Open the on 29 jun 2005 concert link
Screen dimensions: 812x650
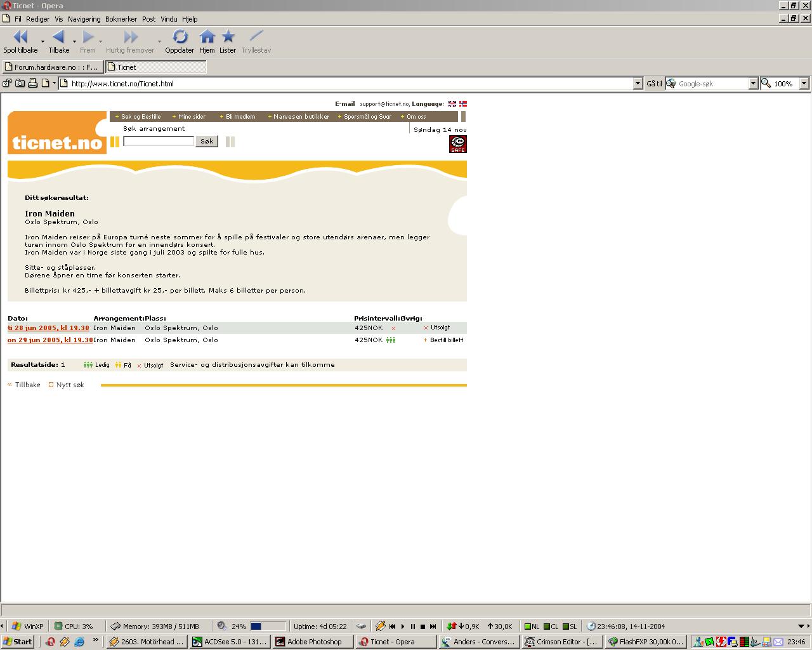click(50, 340)
